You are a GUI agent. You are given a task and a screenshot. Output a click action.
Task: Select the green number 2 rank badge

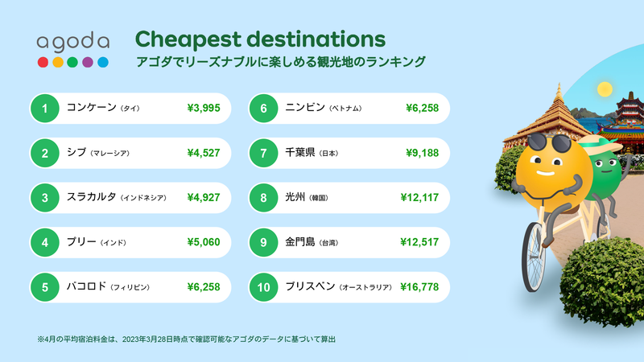45,153
